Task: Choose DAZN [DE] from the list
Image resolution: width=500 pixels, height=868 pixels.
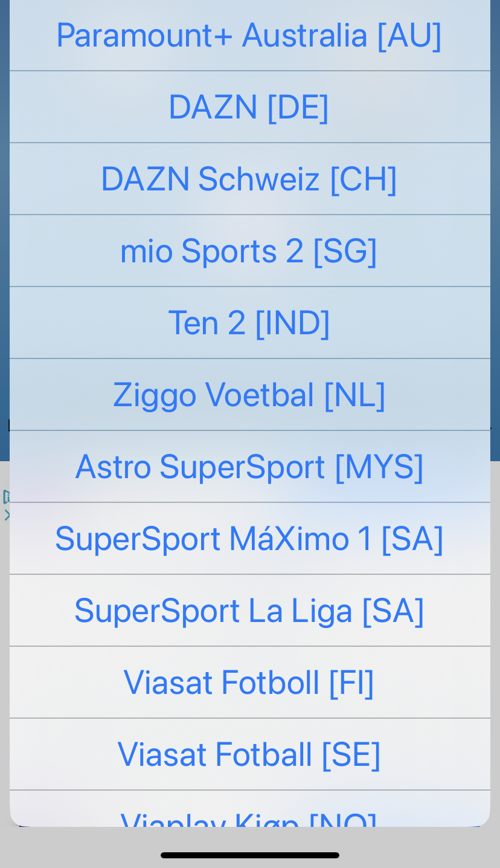Action: click(x=249, y=107)
